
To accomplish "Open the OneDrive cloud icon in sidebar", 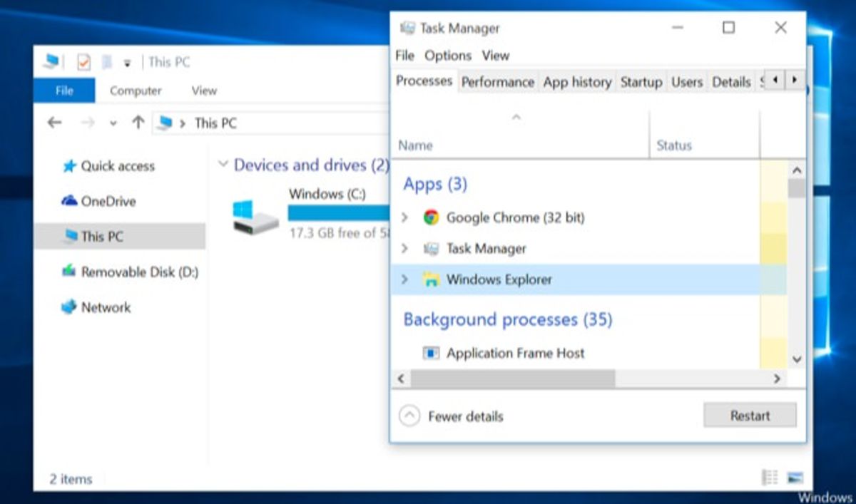I will coord(69,201).
